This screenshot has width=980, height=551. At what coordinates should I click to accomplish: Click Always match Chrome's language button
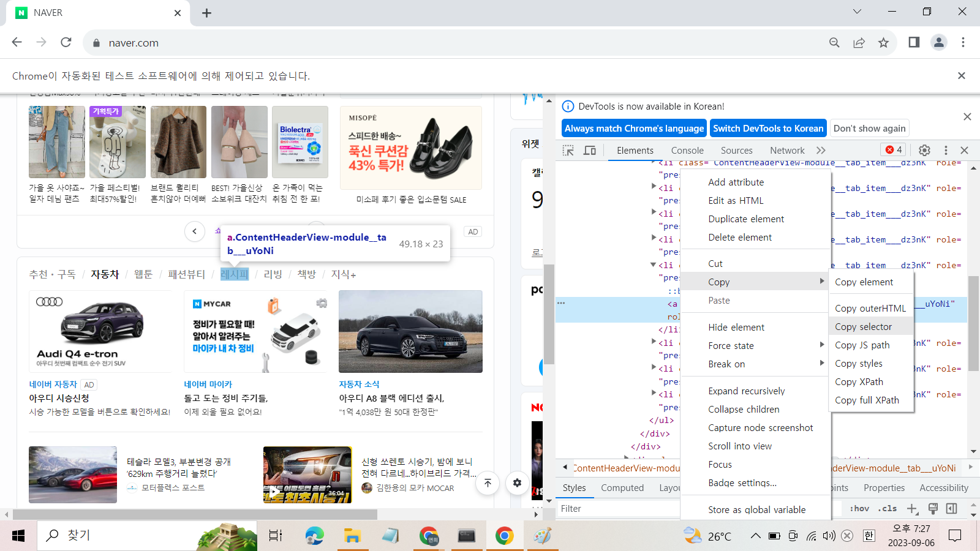pyautogui.click(x=634, y=129)
